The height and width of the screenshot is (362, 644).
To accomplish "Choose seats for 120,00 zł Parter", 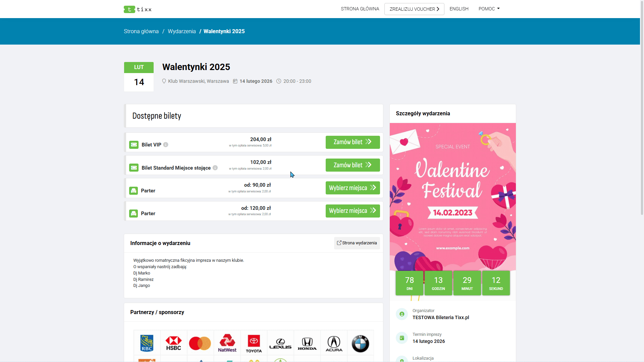I will [x=353, y=211].
